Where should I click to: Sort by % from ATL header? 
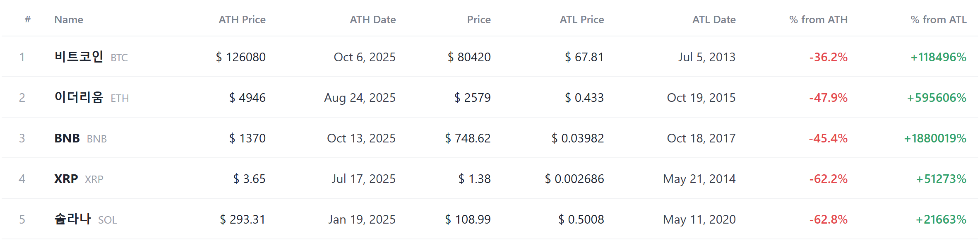(x=939, y=19)
